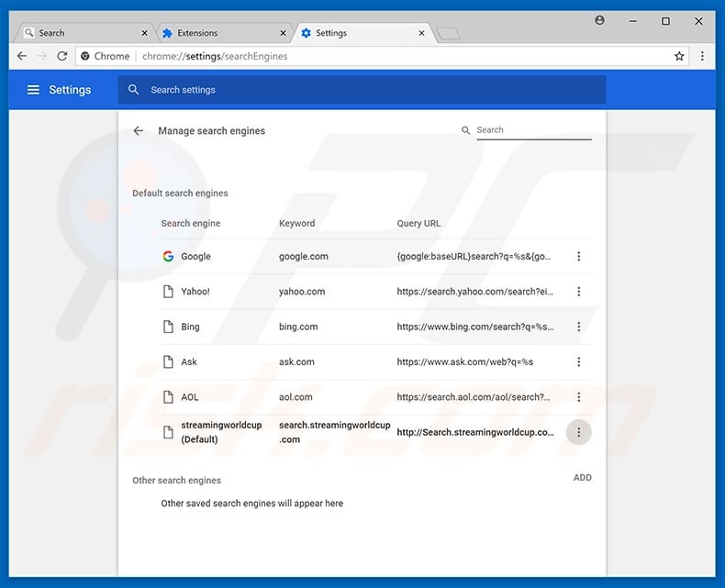Click the streamingworldcup (Default) engine name
Viewport: 725px width, 588px height.
point(221,432)
